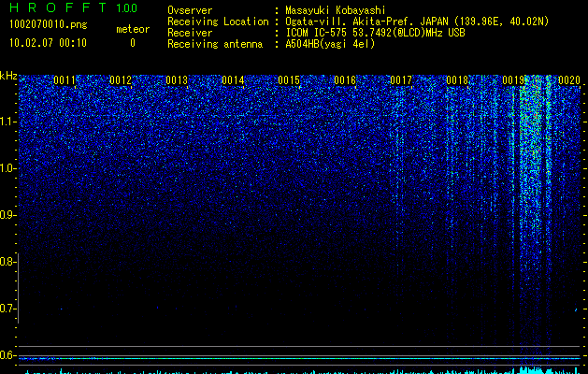Click the Ogata-vill. Akita-Pref. JAPAN location text
This screenshot has height=374, width=588.
pos(417,22)
